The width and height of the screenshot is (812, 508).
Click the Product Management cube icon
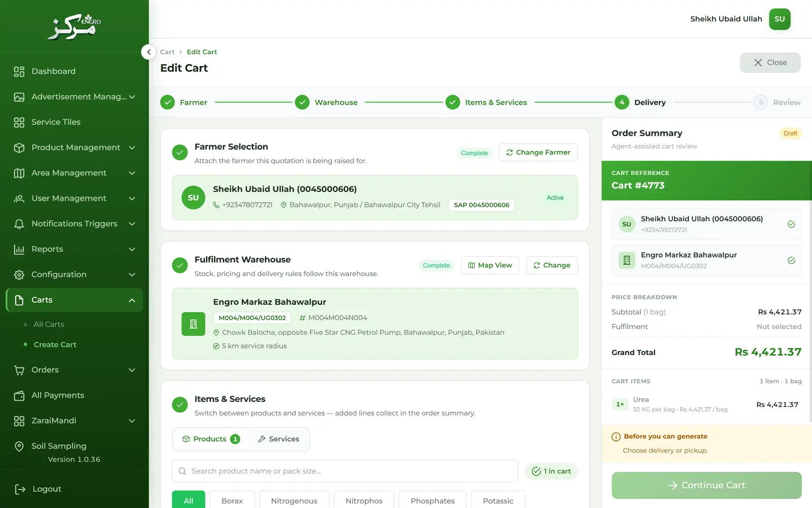tap(19, 148)
